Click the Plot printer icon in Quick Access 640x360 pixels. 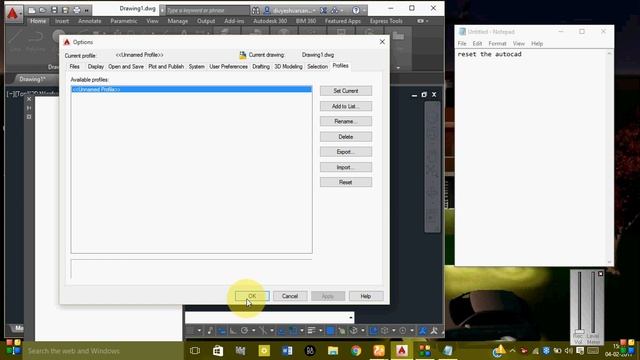[76, 10]
